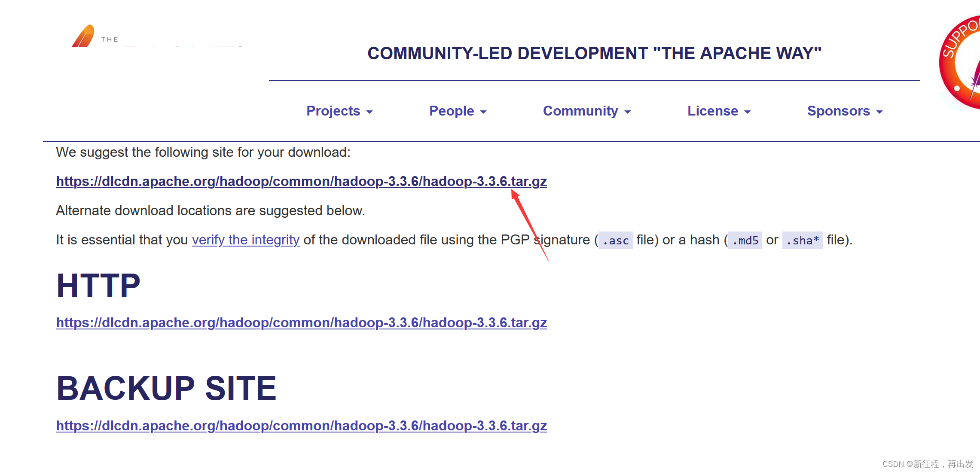The image size is (980, 472).
Task: Expand the Projects dropdown caret
Action: (x=369, y=112)
